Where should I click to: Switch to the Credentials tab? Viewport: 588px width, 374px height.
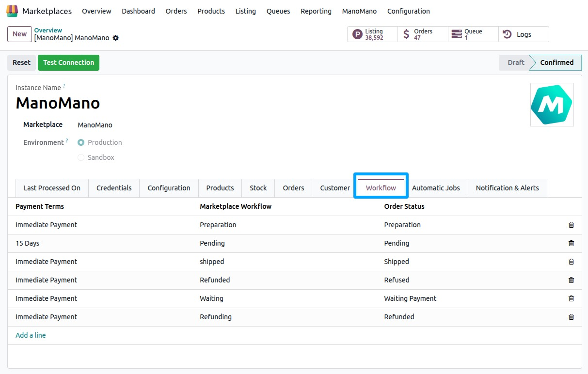pyautogui.click(x=114, y=188)
